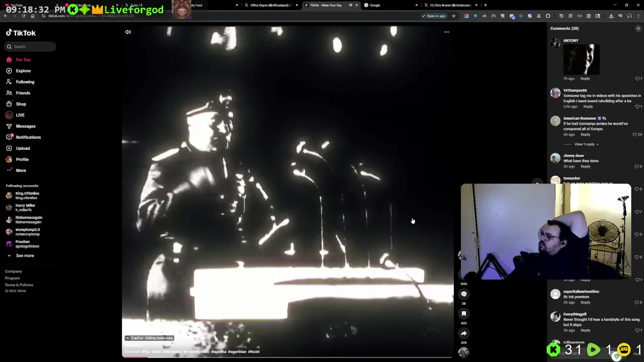The width and height of the screenshot is (644, 362).
Task: Switch to the Chris Brunet X tab
Action: [451, 5]
